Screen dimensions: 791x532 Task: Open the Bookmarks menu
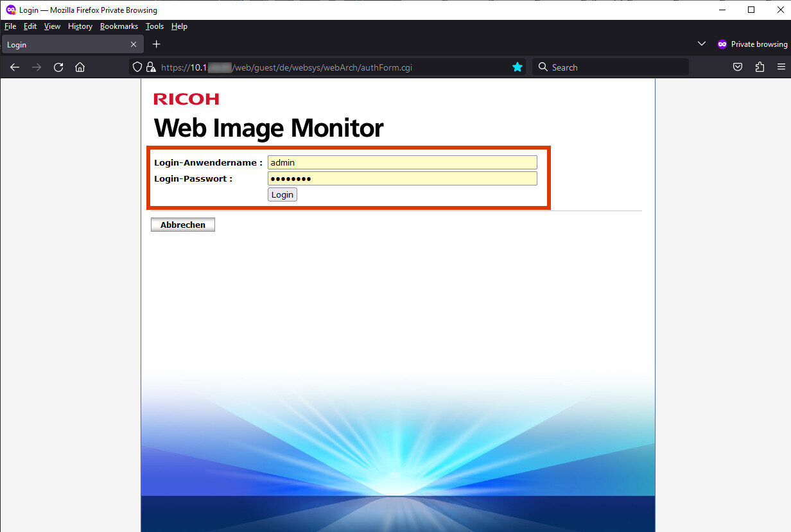point(119,26)
